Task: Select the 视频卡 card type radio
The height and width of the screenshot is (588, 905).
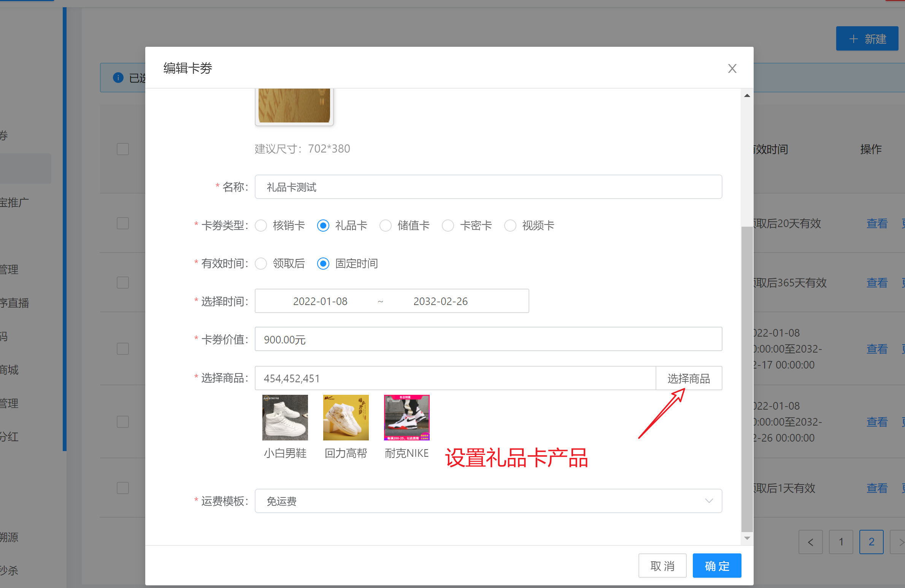Action: (x=510, y=226)
